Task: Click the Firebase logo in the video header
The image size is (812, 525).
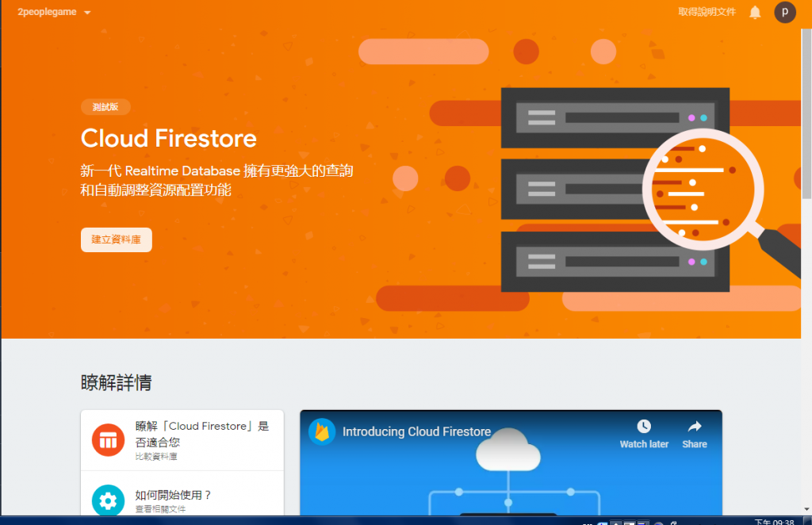Action: pyautogui.click(x=322, y=431)
